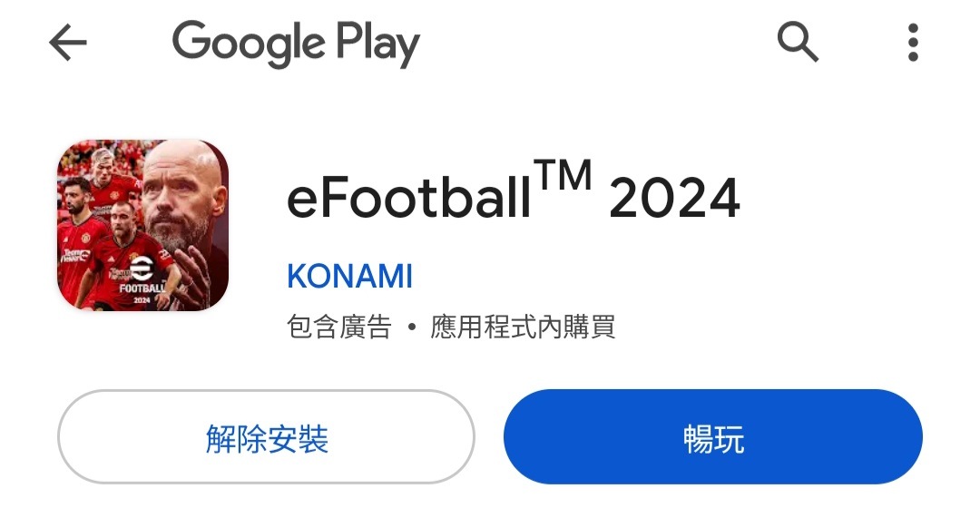Tap the 應用程式內購買 label
Image resolution: width=980 pixels, height=508 pixels.
(x=523, y=327)
